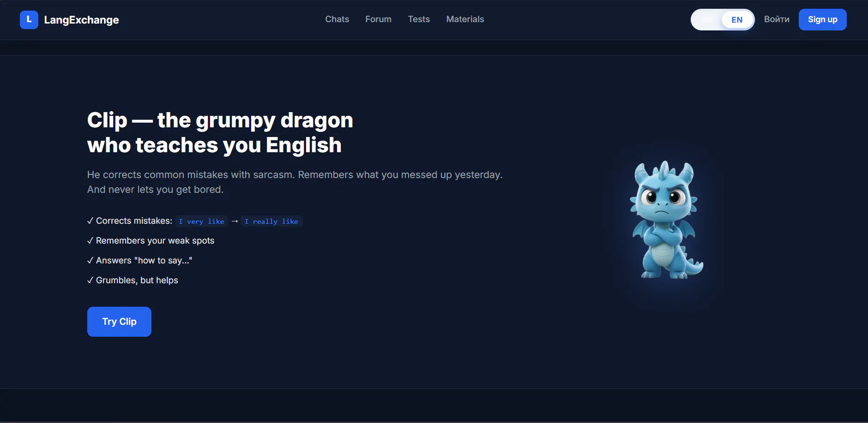Viewport: 868px width, 423px height.
Task: Click the Sign up button
Action: click(x=822, y=19)
